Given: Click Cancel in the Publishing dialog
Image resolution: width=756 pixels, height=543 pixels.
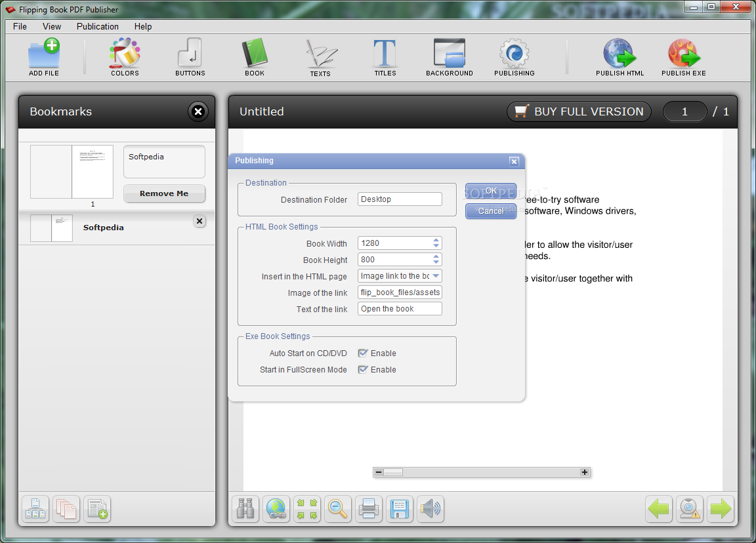Looking at the screenshot, I should click(491, 211).
